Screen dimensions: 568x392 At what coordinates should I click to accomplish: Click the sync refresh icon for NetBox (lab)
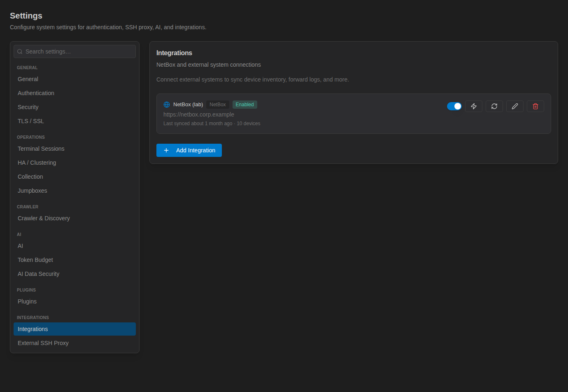tap(494, 106)
